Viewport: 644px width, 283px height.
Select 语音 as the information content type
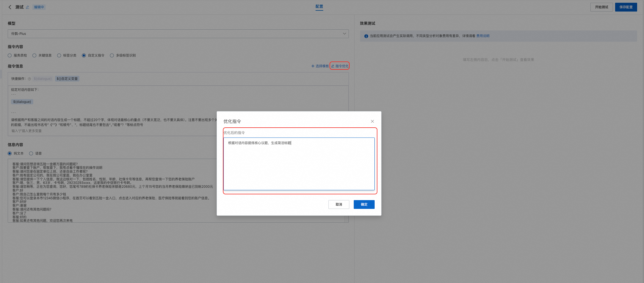coord(31,153)
